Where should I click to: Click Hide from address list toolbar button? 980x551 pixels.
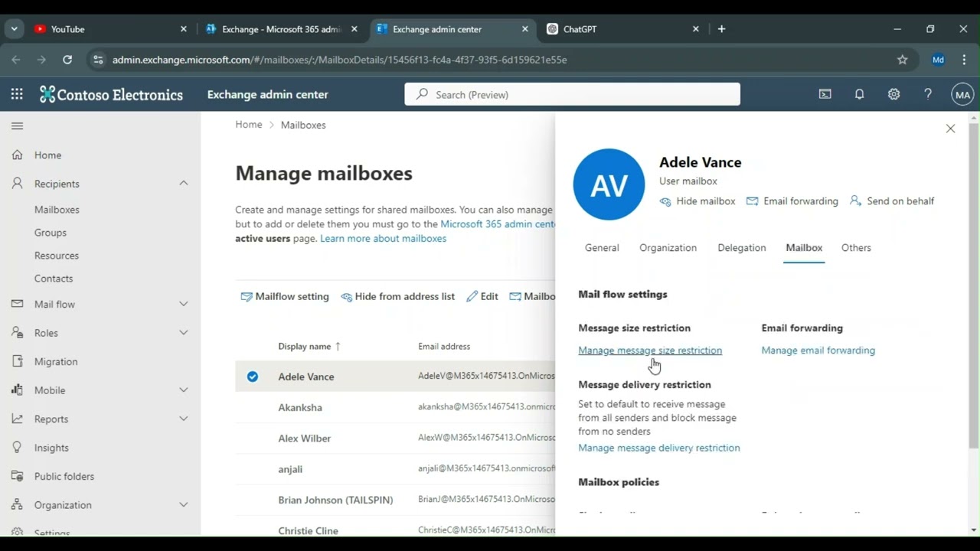[398, 297]
